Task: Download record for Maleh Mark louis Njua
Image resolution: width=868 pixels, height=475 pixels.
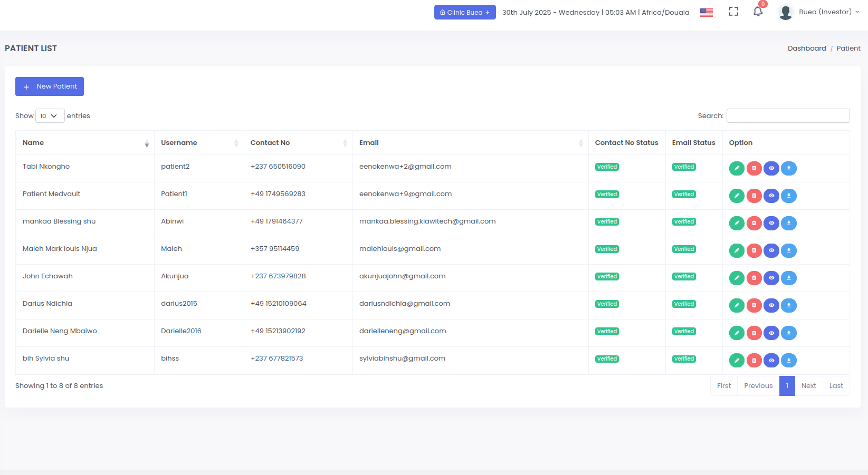Action: pyautogui.click(x=789, y=250)
